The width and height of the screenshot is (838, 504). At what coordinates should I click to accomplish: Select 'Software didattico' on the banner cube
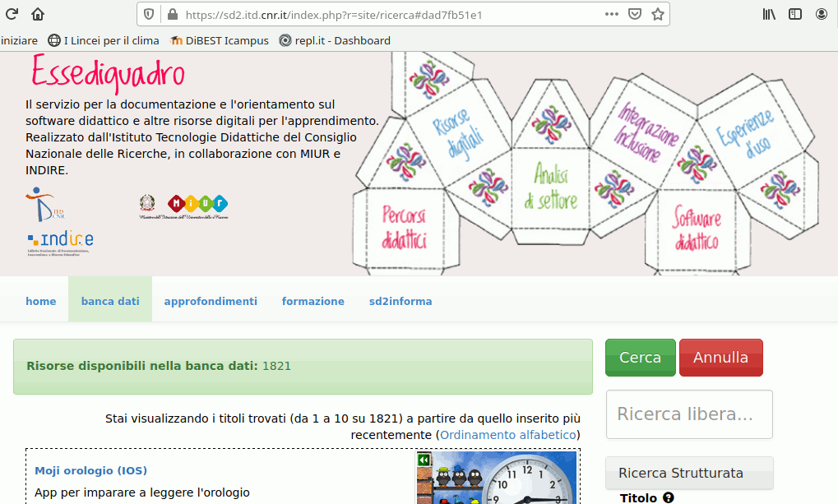tap(697, 229)
